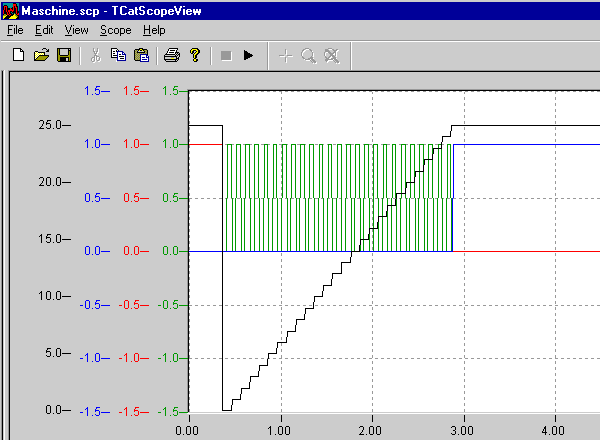The height and width of the screenshot is (440, 600).
Task: Stop recording with the square button
Action: click(226, 56)
